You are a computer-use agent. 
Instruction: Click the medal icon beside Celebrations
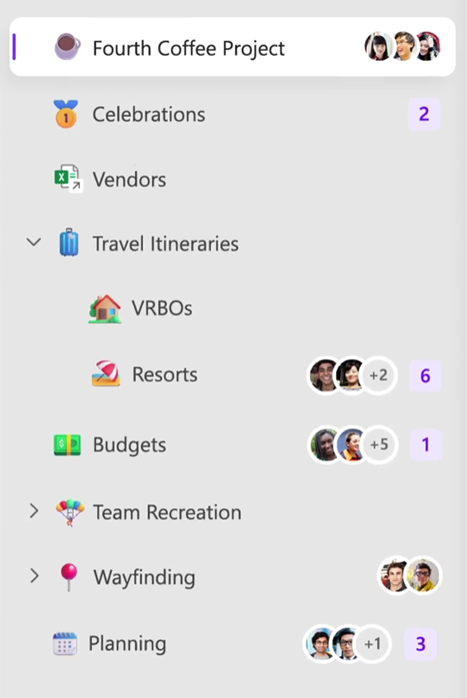pos(66,114)
